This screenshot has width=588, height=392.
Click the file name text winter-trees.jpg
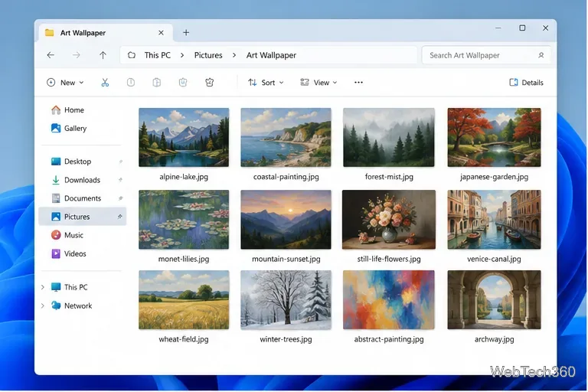click(x=286, y=339)
